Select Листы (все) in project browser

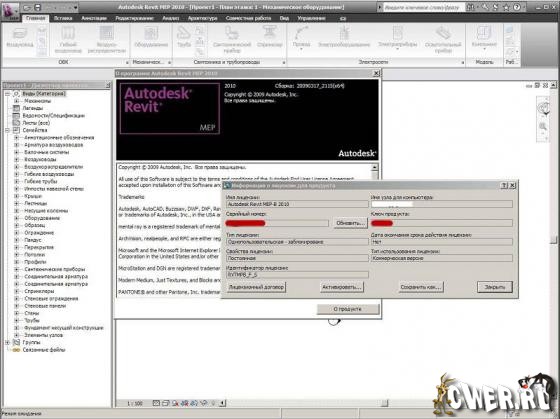click(36, 123)
